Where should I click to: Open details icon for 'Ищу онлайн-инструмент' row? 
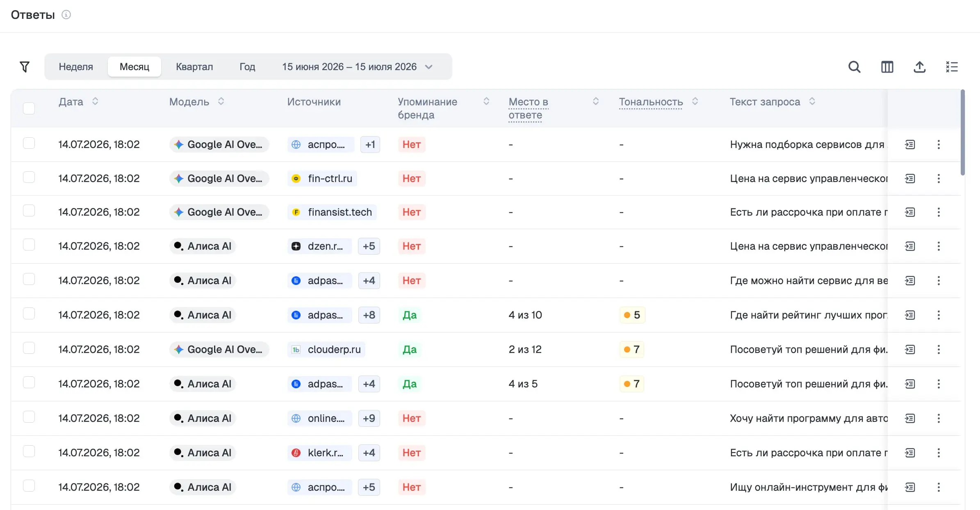910,487
